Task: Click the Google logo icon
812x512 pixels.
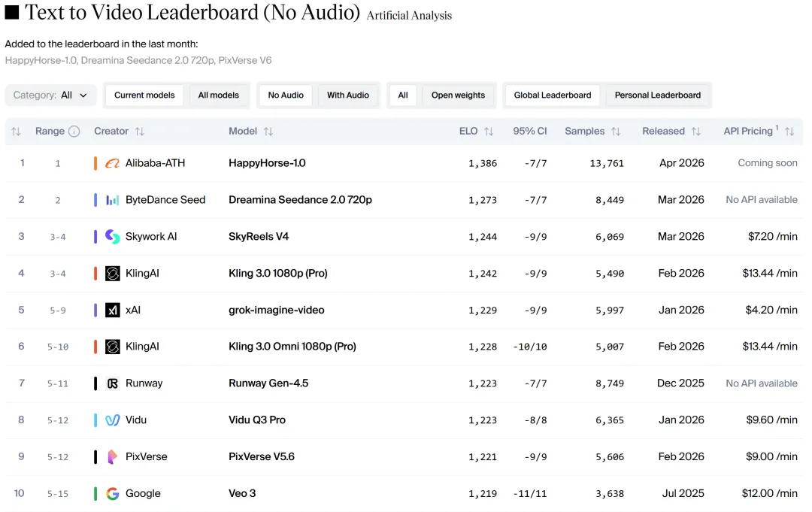Action: pyautogui.click(x=112, y=493)
